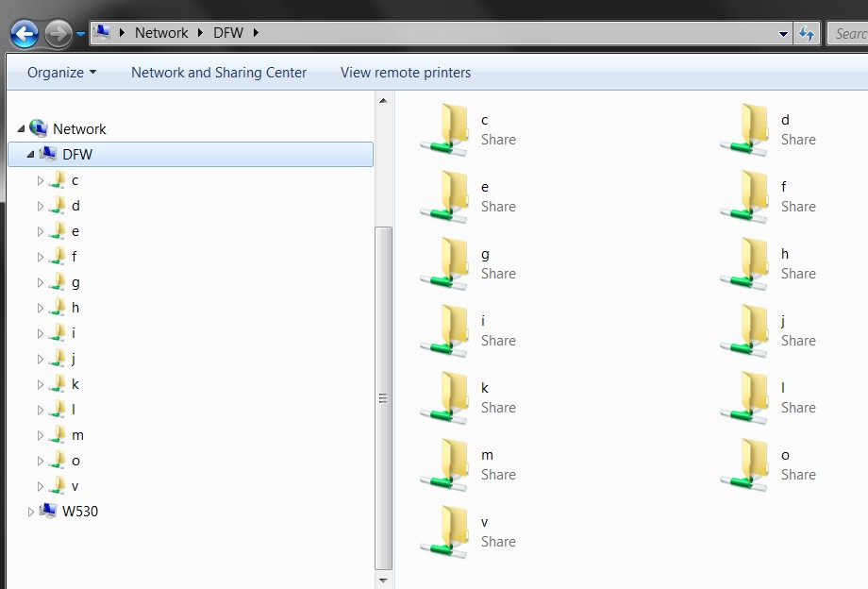The width and height of the screenshot is (868, 589).
Task: Open Network and Sharing Center
Action: 219,73
